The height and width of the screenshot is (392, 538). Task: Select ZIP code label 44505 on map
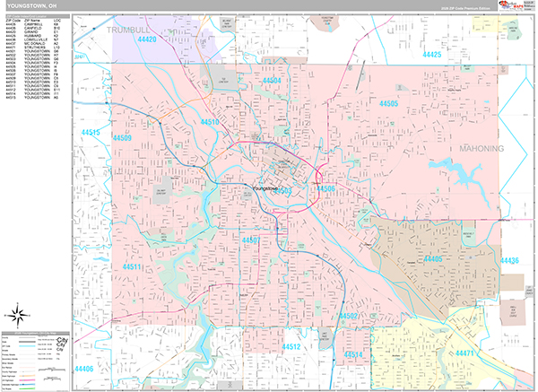[389, 103]
